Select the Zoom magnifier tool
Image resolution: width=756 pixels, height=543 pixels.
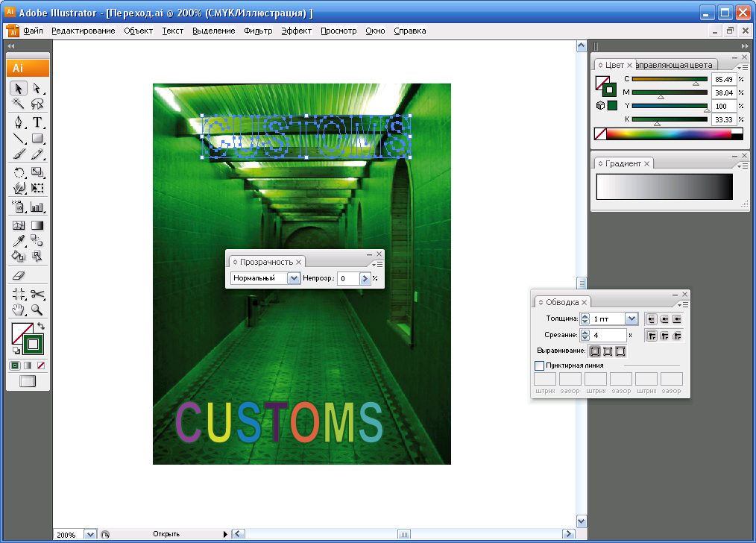click(x=37, y=310)
